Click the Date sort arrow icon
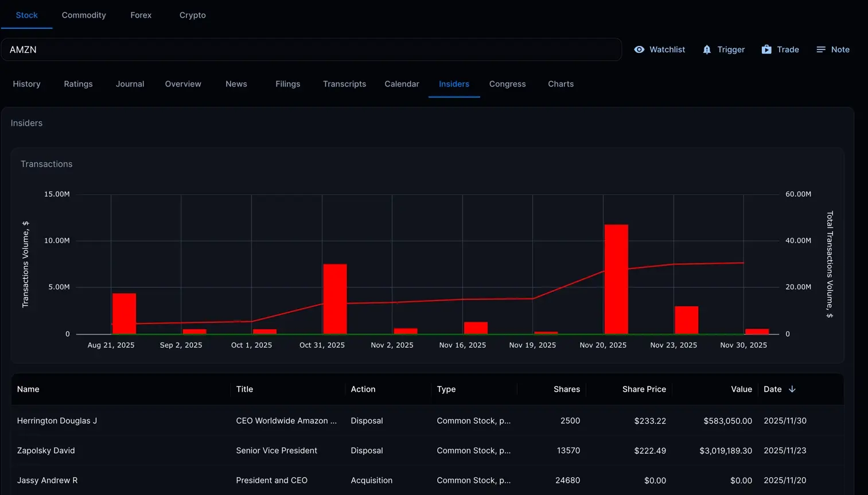Screen dimensions: 868x495 (792, 389)
